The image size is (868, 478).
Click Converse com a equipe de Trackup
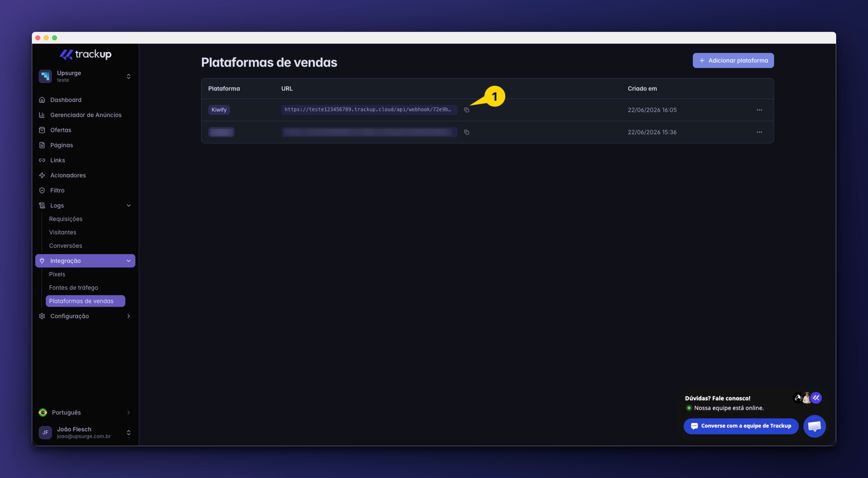[x=741, y=426]
